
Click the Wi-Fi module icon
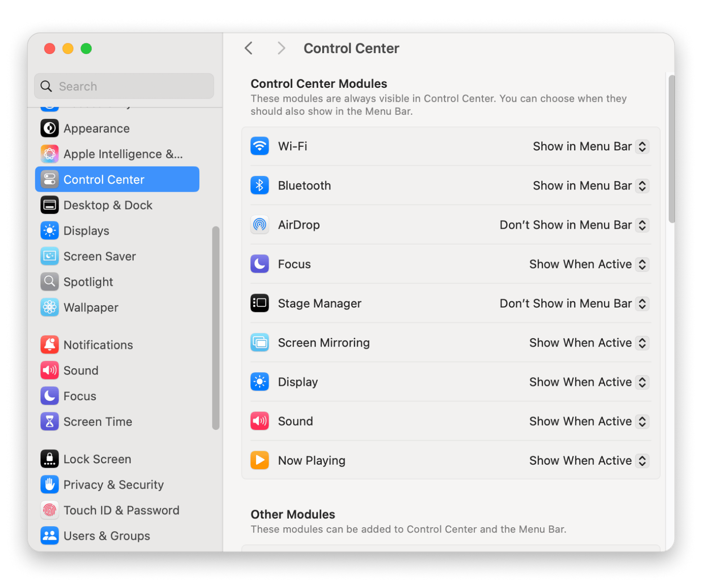260,146
